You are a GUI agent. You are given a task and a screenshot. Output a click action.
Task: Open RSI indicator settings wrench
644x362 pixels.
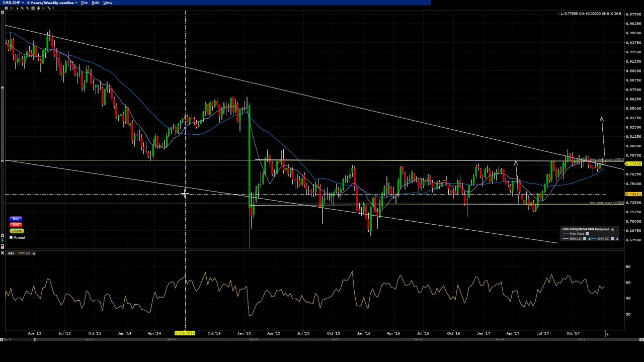33,253
